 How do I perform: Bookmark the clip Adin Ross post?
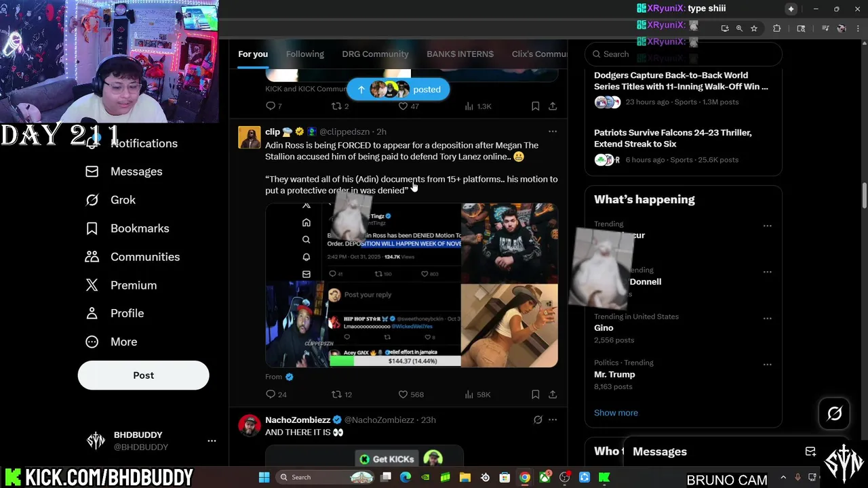click(535, 394)
